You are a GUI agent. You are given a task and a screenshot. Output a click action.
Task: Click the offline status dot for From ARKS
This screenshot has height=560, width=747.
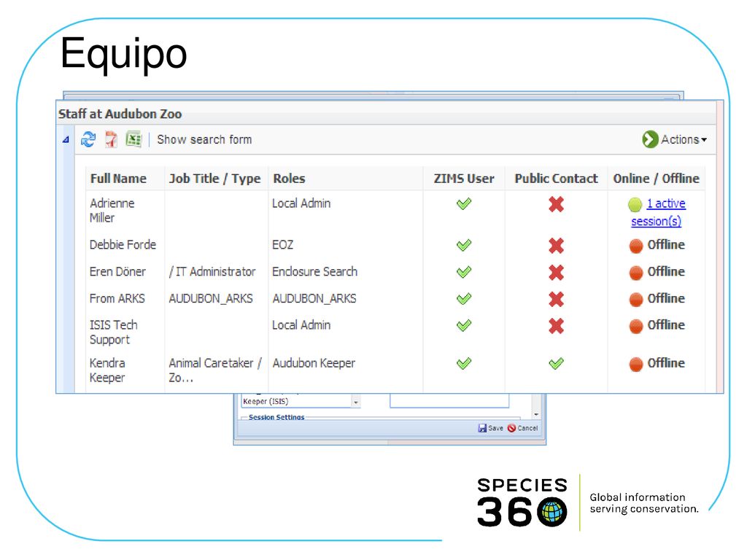point(636,299)
